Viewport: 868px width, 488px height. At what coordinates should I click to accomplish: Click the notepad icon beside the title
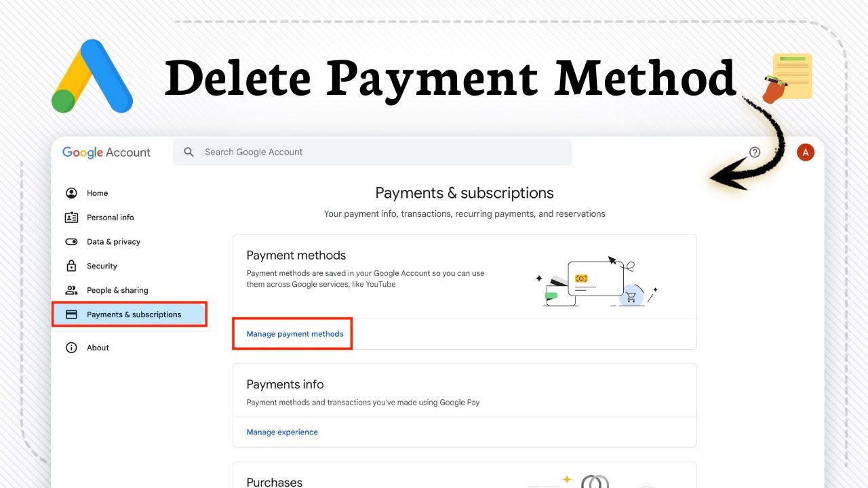788,77
